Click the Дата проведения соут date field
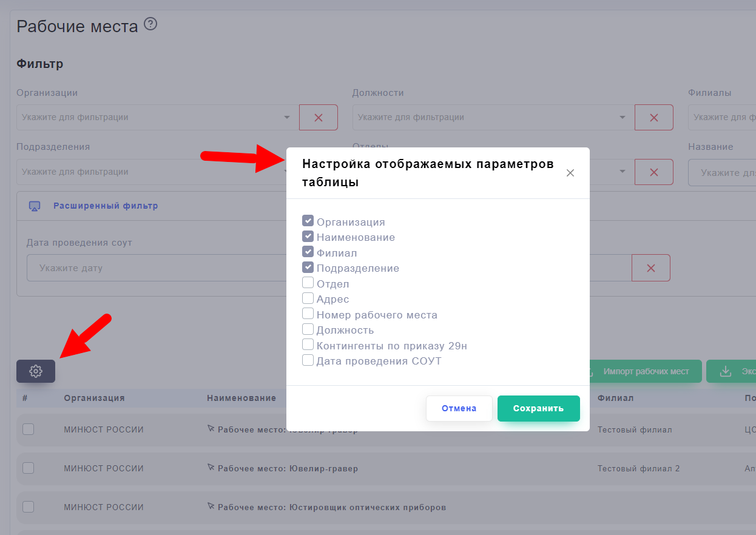Viewport: 756px width, 535px height. tap(152, 268)
